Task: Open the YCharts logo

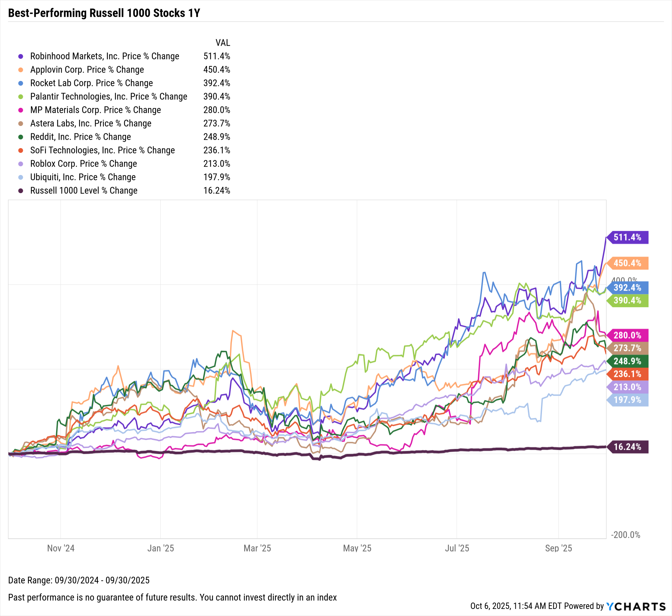Action: click(x=636, y=606)
